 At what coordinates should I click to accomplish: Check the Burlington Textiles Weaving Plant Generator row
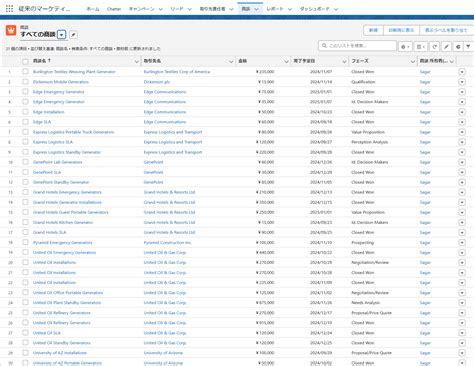click(x=25, y=71)
